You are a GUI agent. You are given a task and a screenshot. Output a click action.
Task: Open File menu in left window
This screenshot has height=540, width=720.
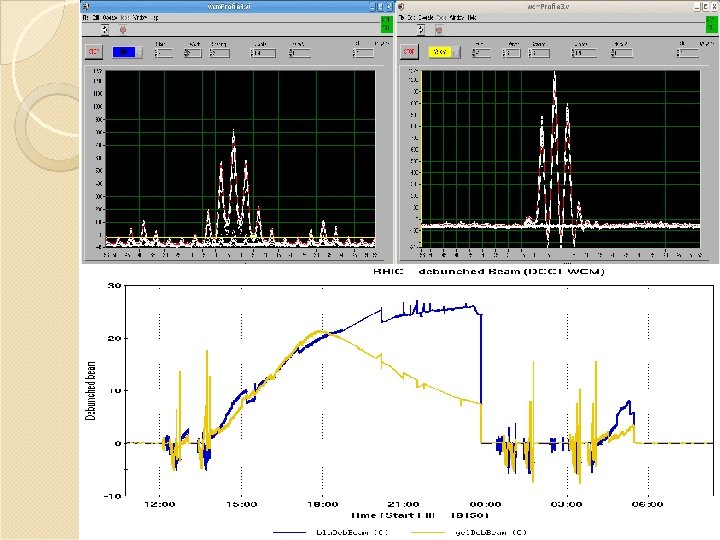(85, 17)
